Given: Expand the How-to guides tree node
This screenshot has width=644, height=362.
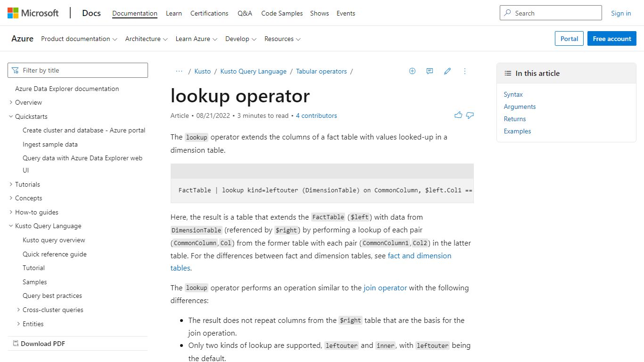Looking at the screenshot, I should [11, 212].
